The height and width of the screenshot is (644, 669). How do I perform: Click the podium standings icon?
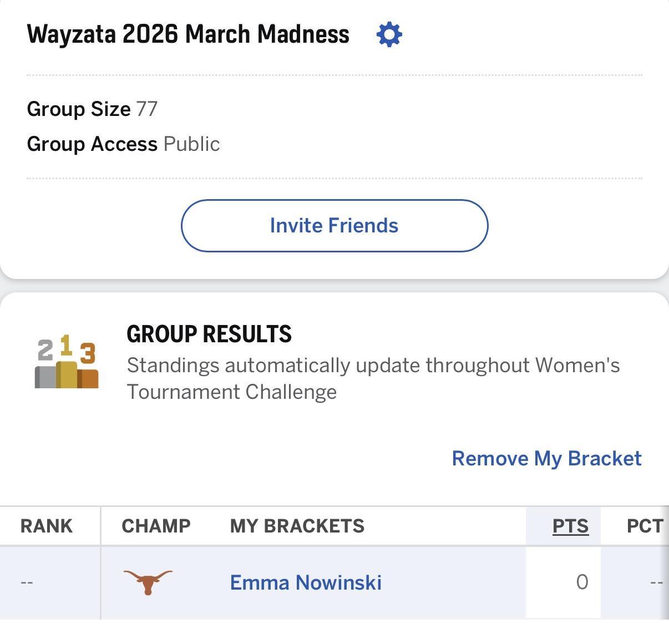67,362
